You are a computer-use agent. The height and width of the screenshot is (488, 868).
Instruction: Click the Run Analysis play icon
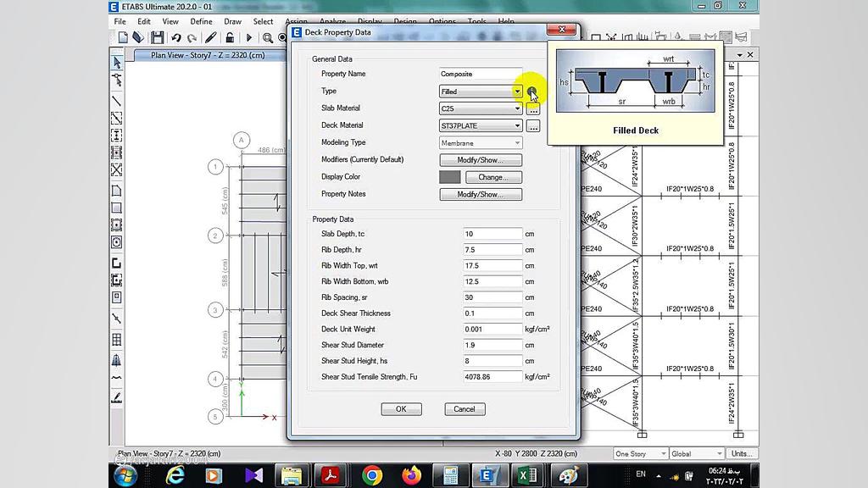click(249, 37)
